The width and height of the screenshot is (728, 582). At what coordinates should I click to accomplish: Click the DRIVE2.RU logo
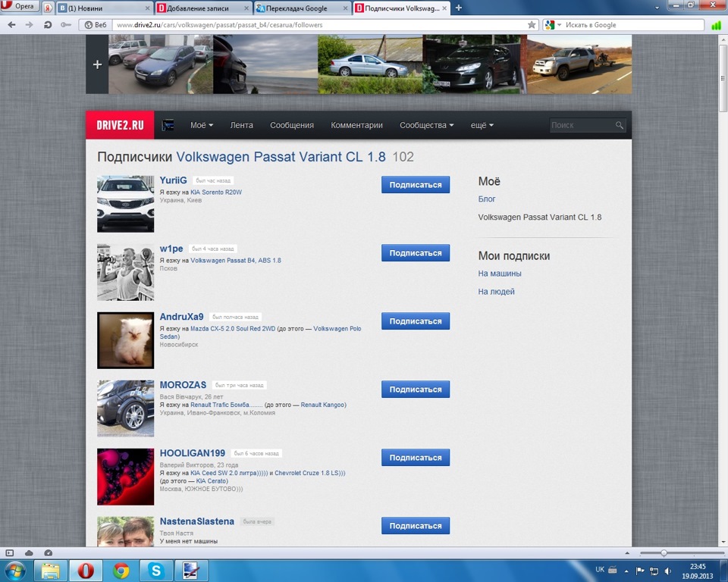(x=120, y=125)
